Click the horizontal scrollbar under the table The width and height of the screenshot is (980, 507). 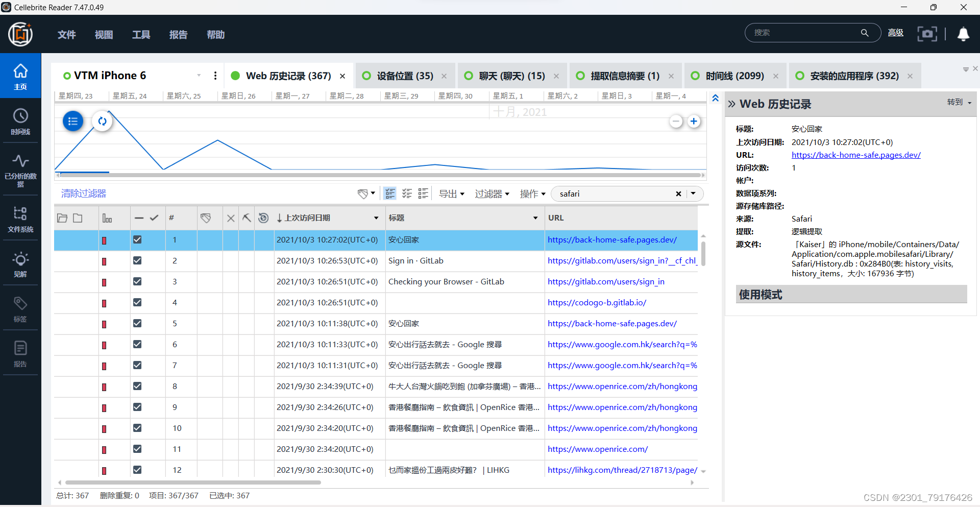coord(193,482)
